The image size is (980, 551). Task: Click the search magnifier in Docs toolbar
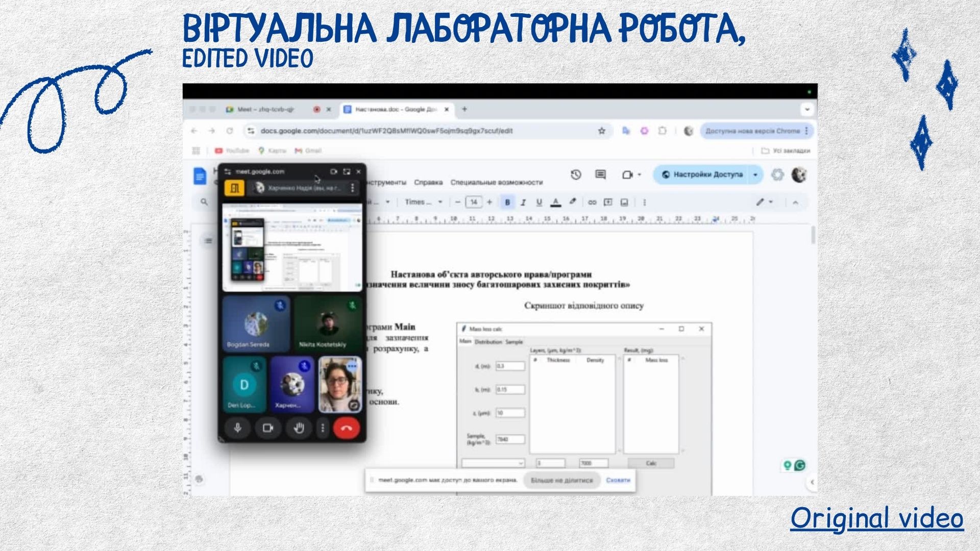[x=204, y=202]
